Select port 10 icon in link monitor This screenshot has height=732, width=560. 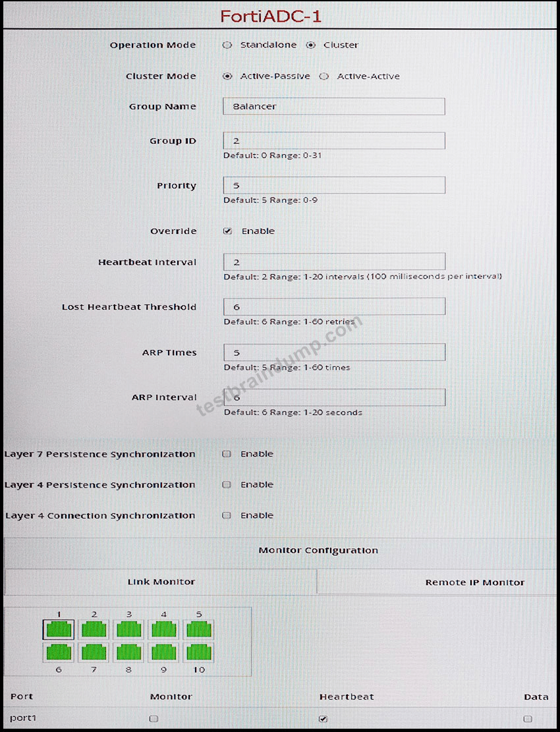pos(199,652)
